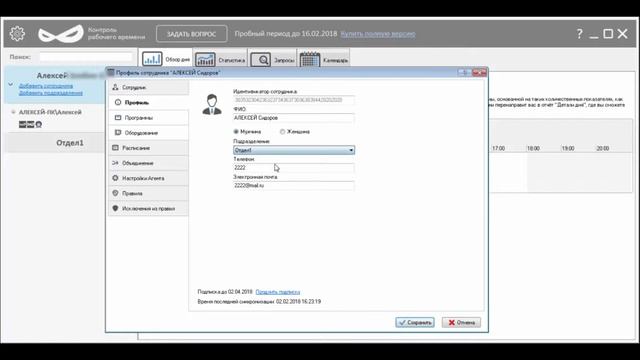
Task: Open the Настройки Агента section
Action: coord(149,178)
